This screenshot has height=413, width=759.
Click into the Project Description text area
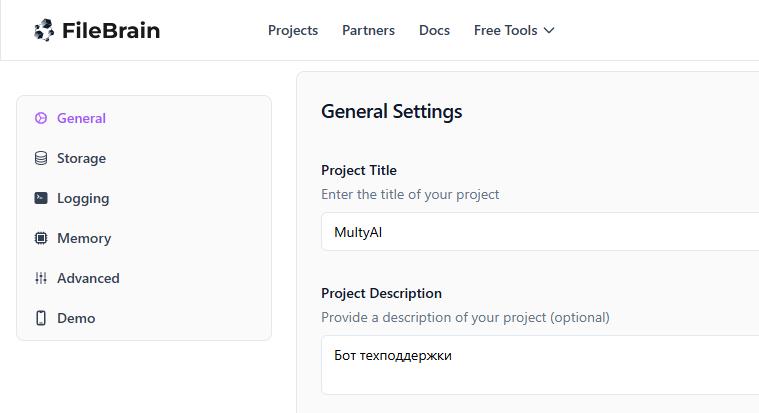(540, 365)
